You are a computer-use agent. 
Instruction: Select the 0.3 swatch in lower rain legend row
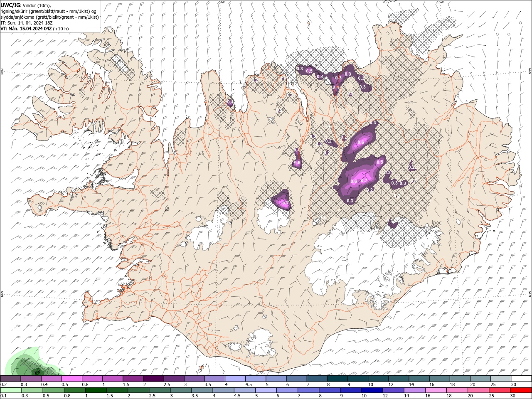[32, 390]
